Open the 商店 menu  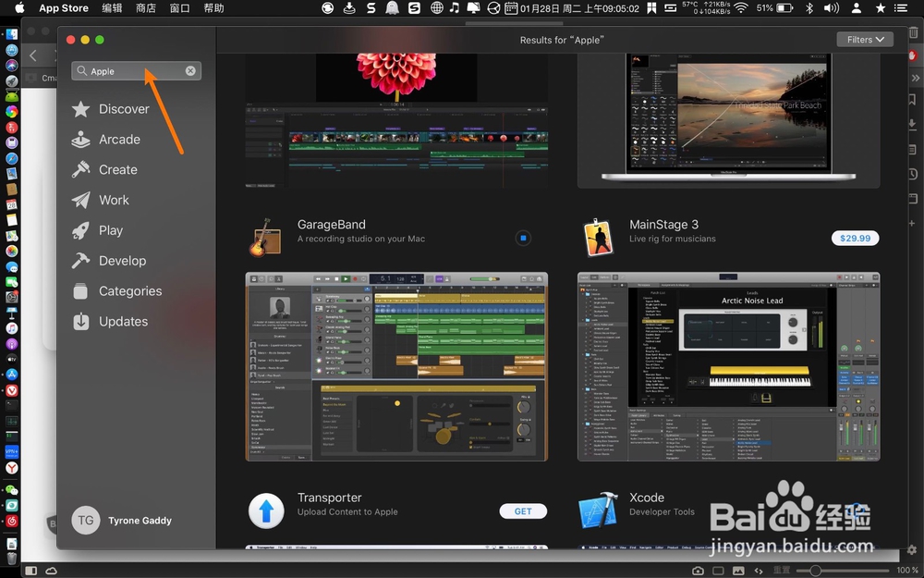(146, 7)
